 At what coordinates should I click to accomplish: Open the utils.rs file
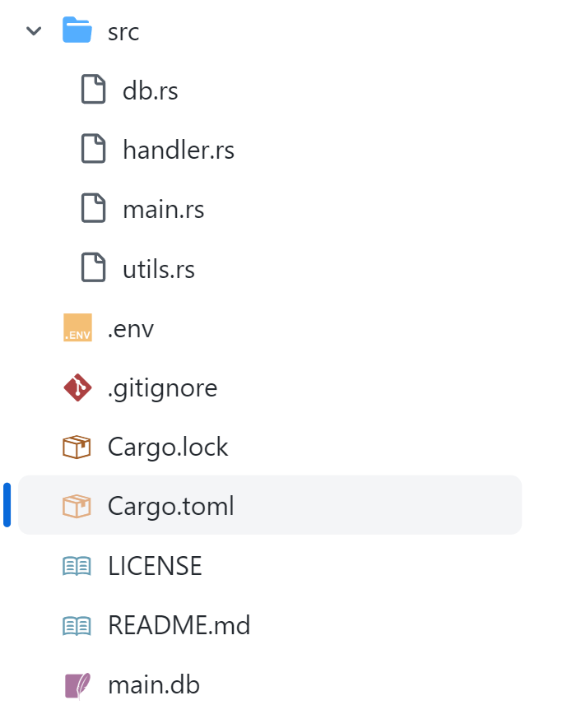[158, 269]
